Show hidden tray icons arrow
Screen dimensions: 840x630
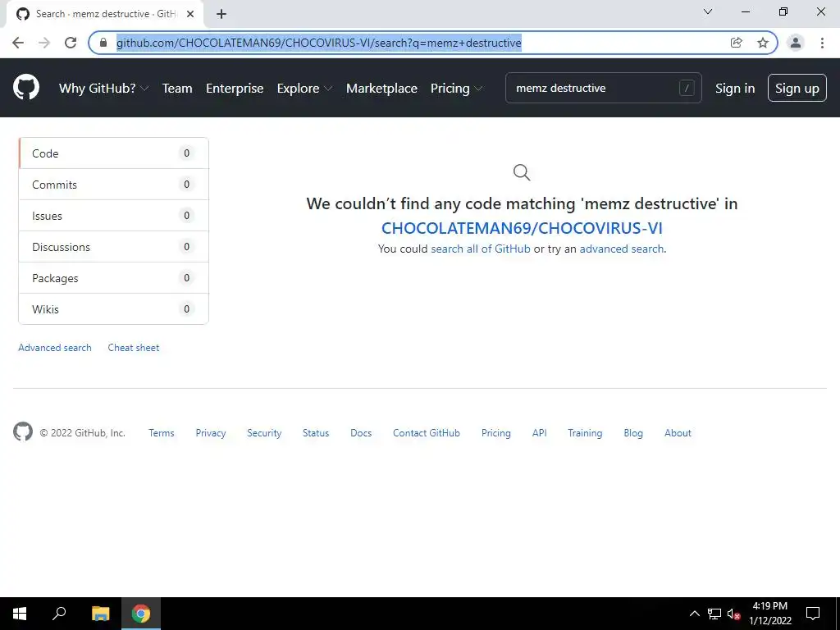click(694, 614)
